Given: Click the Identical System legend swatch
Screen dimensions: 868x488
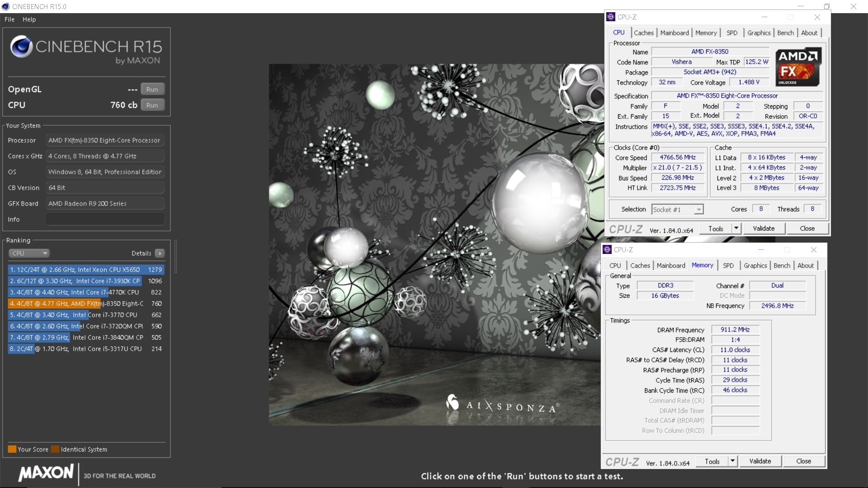Looking at the screenshot, I should point(55,449).
